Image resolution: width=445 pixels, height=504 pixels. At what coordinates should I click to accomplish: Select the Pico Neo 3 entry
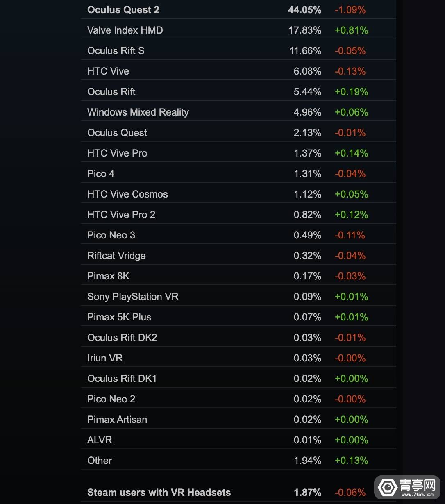[x=111, y=235]
